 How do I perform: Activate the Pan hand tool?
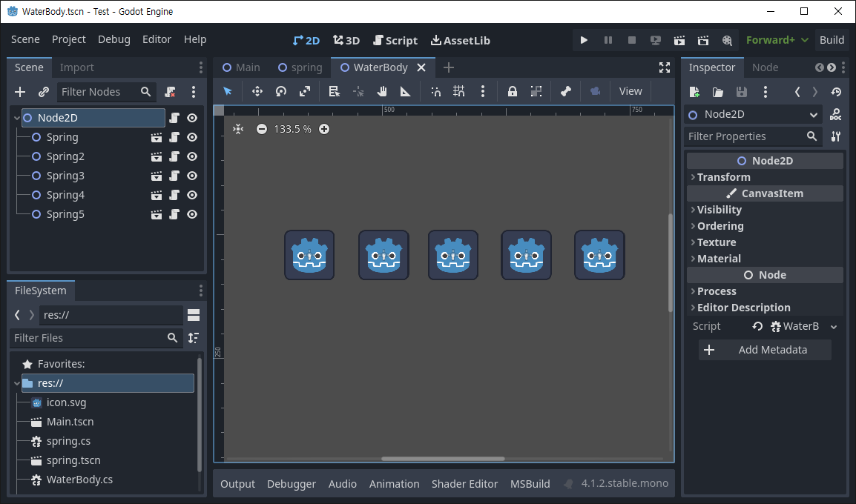click(x=382, y=91)
